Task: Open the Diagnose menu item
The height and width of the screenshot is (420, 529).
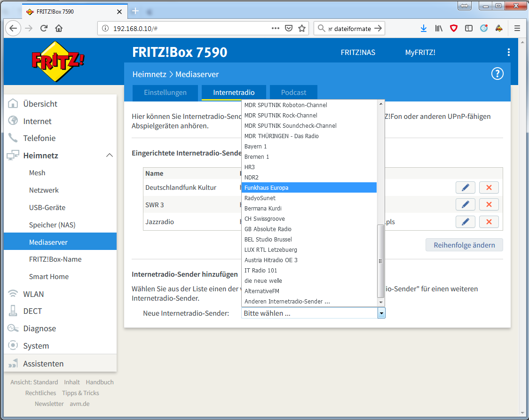Action: coord(60,328)
